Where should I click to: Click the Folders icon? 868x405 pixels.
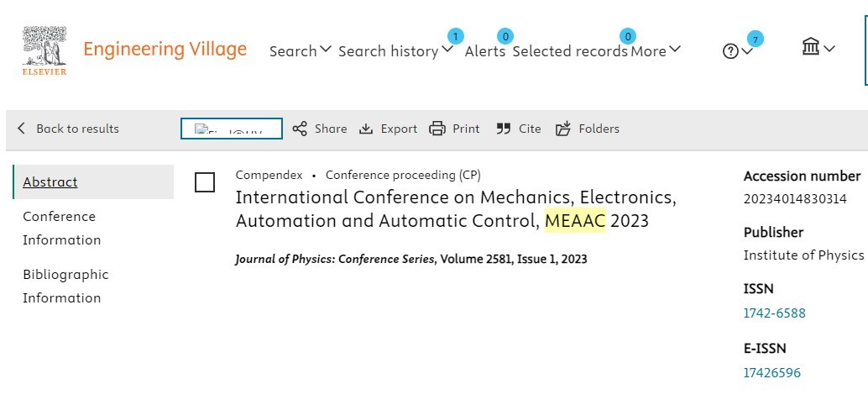tap(563, 129)
